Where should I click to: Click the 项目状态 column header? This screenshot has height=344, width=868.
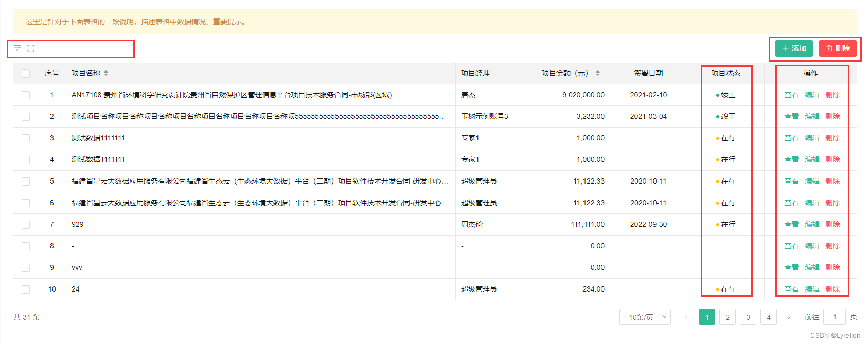[725, 73]
